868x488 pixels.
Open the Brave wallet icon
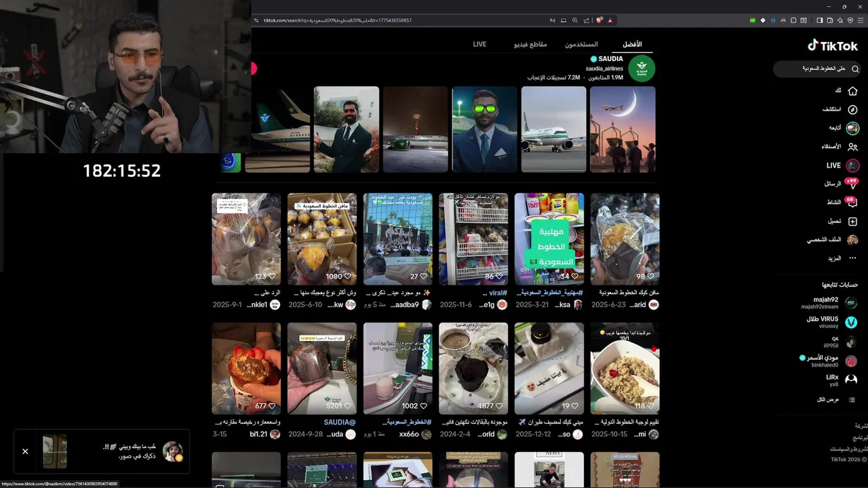coord(829,20)
